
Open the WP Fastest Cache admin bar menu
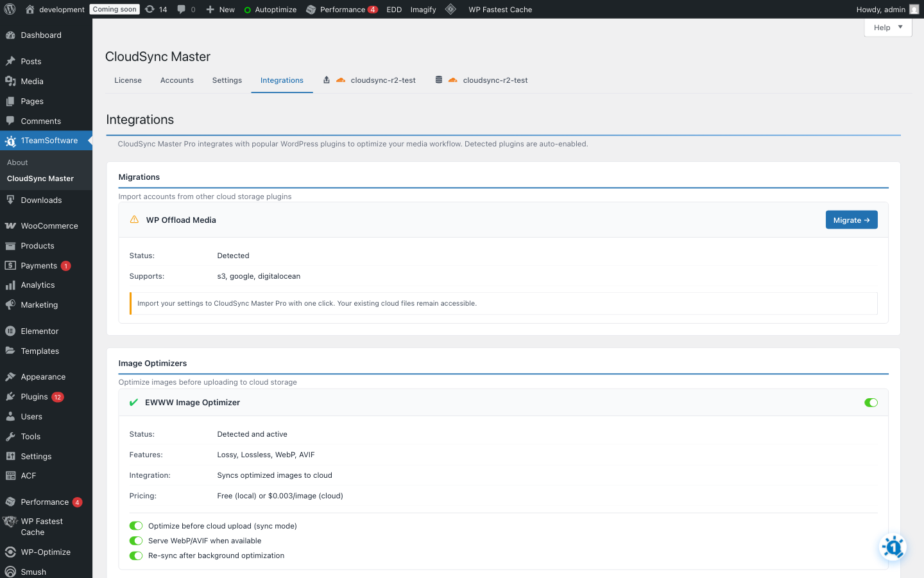tap(500, 9)
